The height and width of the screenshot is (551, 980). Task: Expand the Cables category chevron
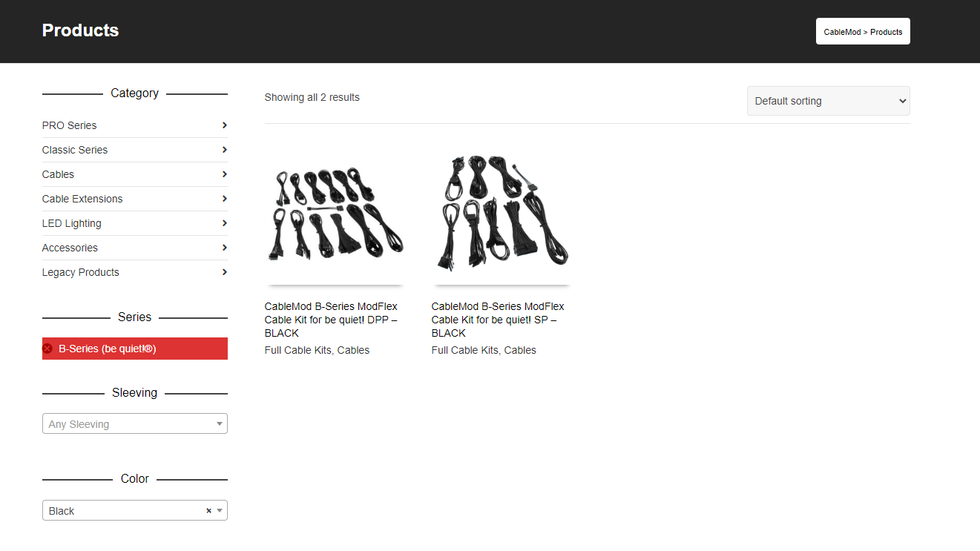coord(224,174)
